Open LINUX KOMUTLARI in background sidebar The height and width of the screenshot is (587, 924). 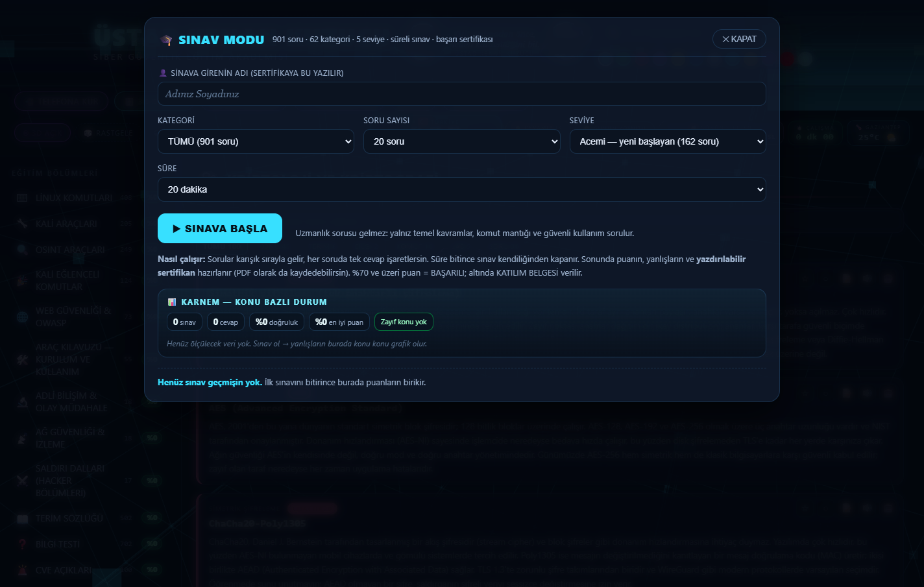point(74,198)
